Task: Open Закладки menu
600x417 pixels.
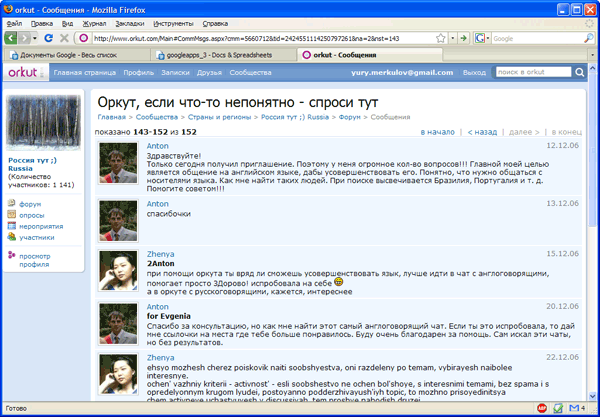Action: point(130,24)
